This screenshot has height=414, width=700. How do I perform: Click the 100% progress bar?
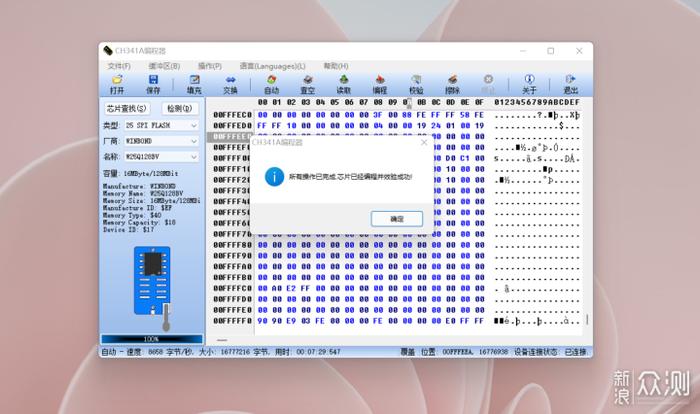click(x=152, y=339)
